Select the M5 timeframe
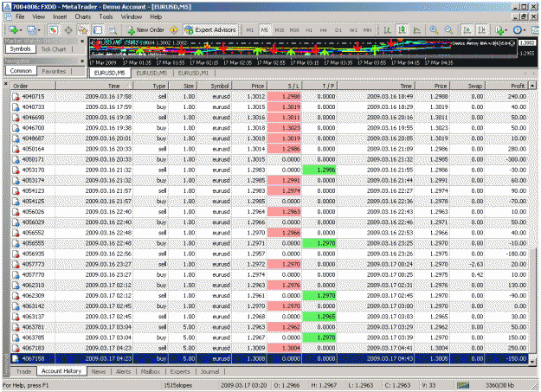The width and height of the screenshot is (541, 392). tap(264, 30)
